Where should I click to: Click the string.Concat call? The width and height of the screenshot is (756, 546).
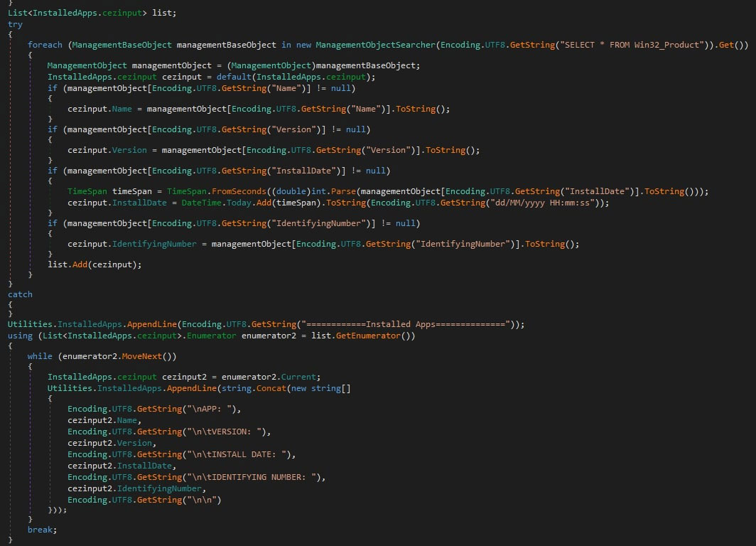pos(254,387)
